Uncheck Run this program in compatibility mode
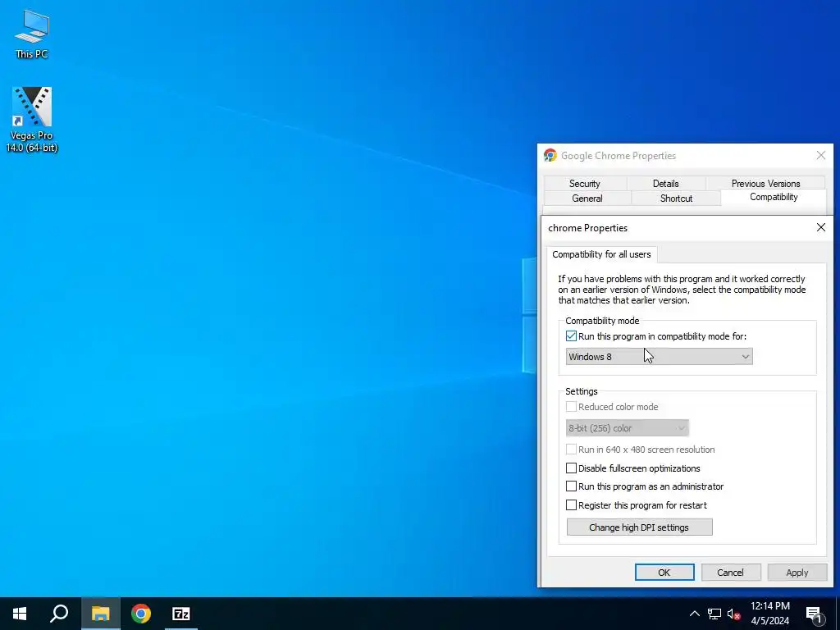The image size is (840, 630). click(571, 336)
